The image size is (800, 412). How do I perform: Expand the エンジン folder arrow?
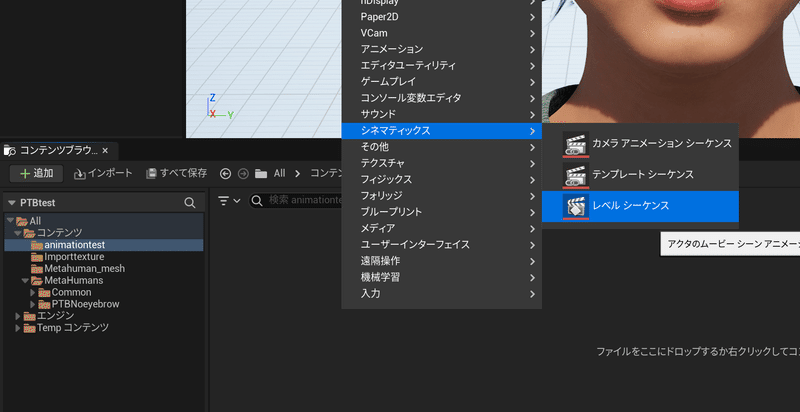tap(18, 316)
